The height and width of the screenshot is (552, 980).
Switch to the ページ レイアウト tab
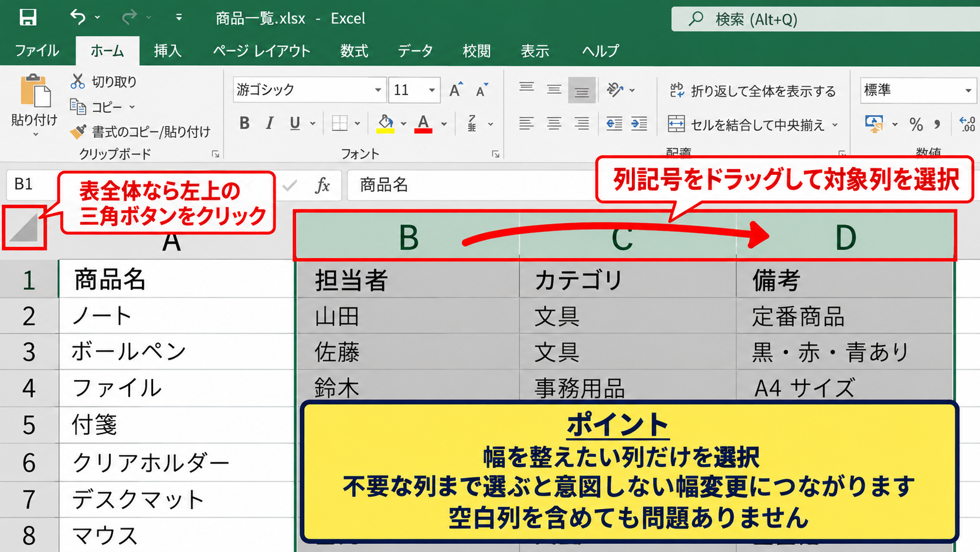(x=261, y=51)
